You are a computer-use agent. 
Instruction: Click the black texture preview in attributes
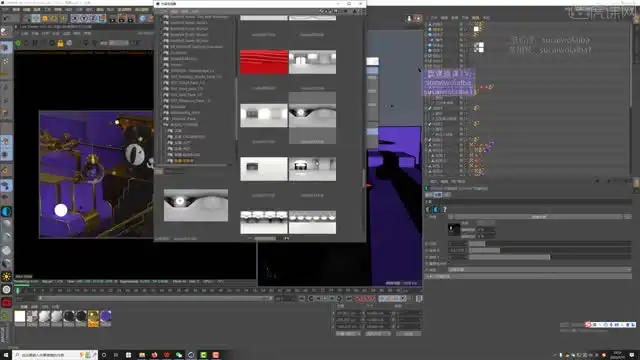pos(454,229)
